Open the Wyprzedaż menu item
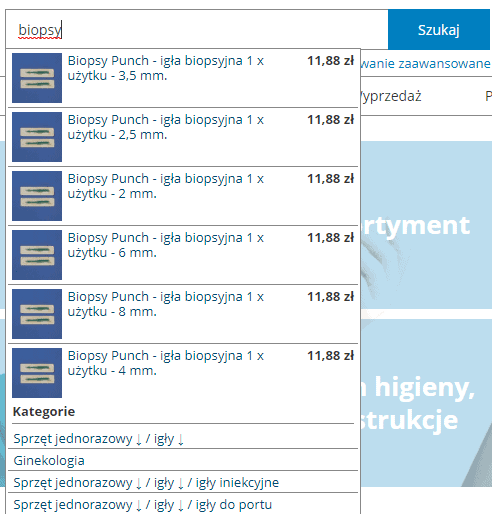Screen dimensions: 492x514 (x=391, y=96)
